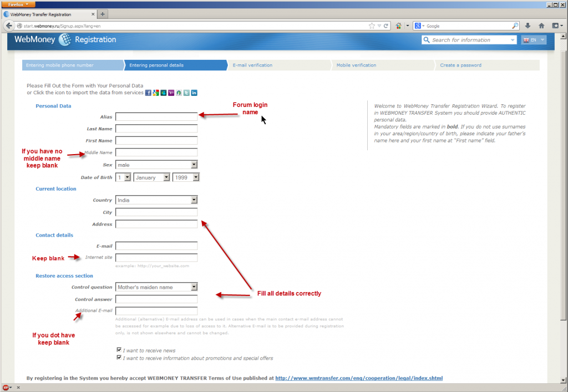The image size is (568, 392).
Task: Open the Firefox menu button
Action: tap(18, 4)
